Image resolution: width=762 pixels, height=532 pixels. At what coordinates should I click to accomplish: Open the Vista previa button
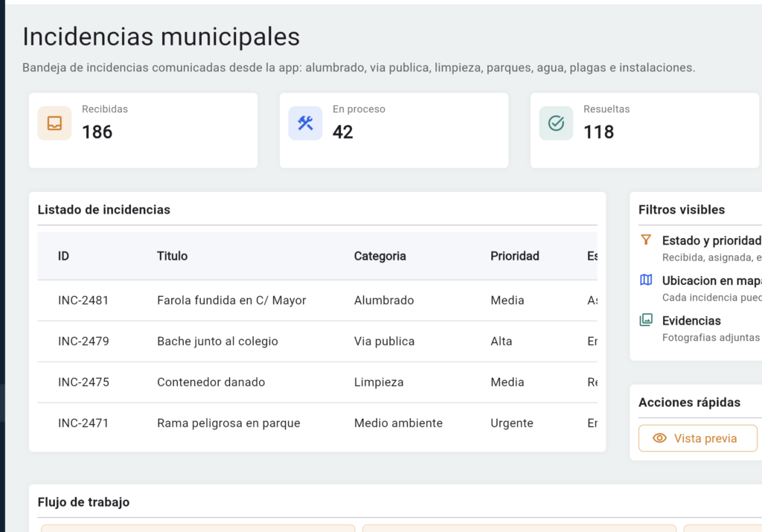point(698,438)
